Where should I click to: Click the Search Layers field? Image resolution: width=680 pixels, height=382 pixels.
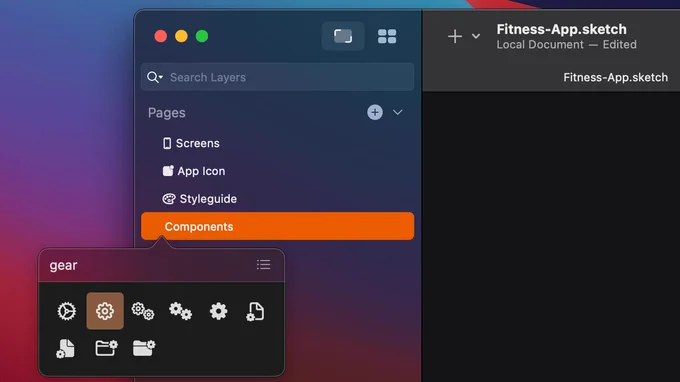click(278, 77)
